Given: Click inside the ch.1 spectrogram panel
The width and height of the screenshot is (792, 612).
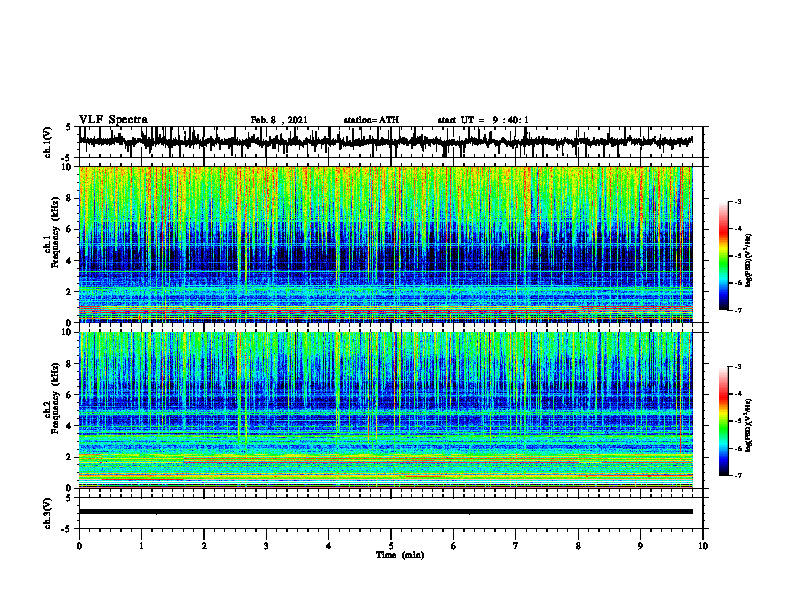Looking at the screenshot, I should [385, 244].
